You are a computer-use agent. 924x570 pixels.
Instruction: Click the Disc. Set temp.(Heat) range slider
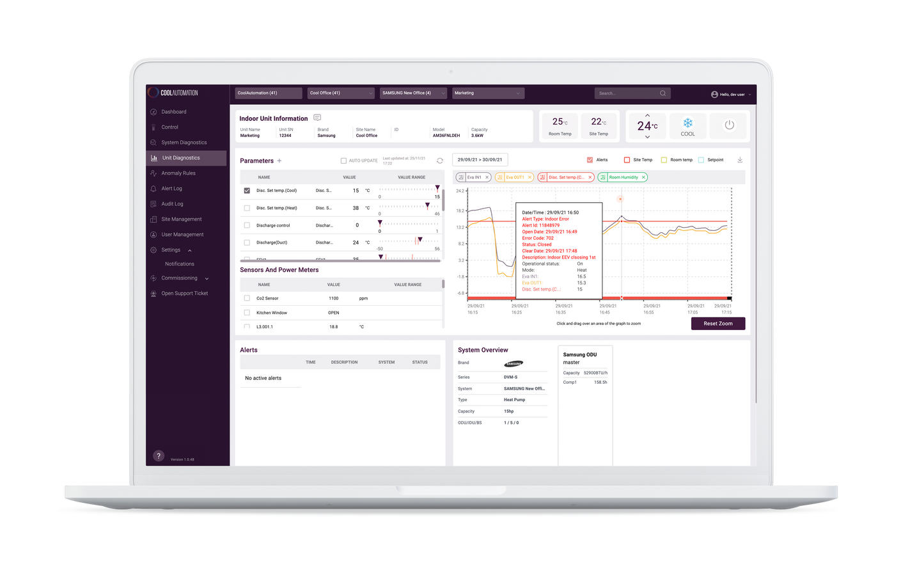tap(409, 206)
